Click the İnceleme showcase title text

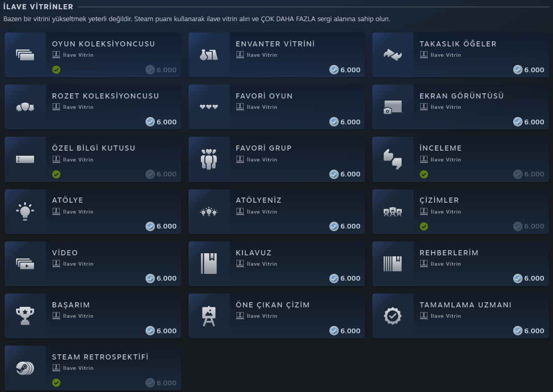(x=440, y=148)
